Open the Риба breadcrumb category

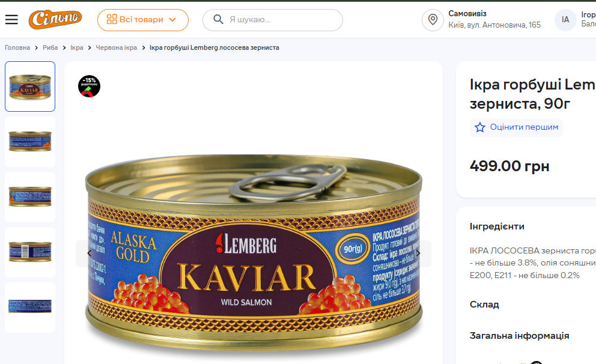point(50,47)
